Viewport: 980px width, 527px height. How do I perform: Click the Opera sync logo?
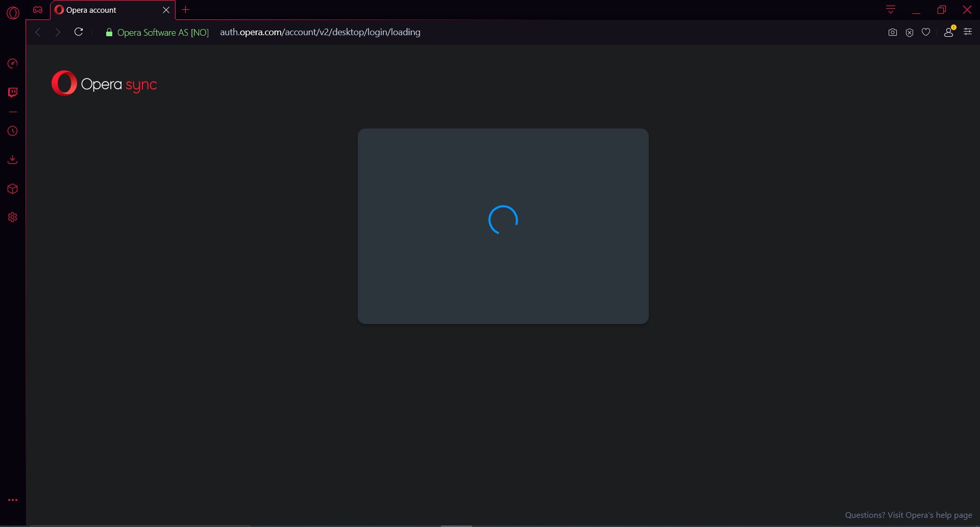[x=104, y=83]
